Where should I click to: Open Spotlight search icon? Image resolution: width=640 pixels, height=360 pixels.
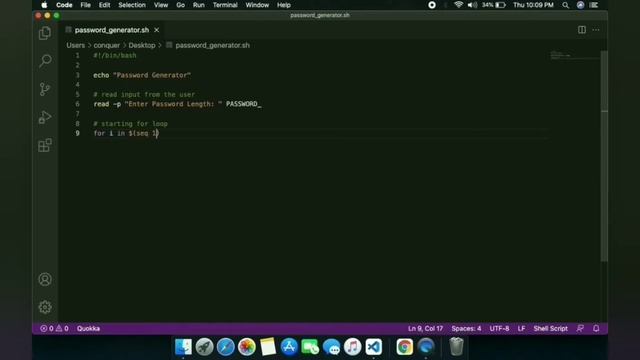tap(565, 5)
